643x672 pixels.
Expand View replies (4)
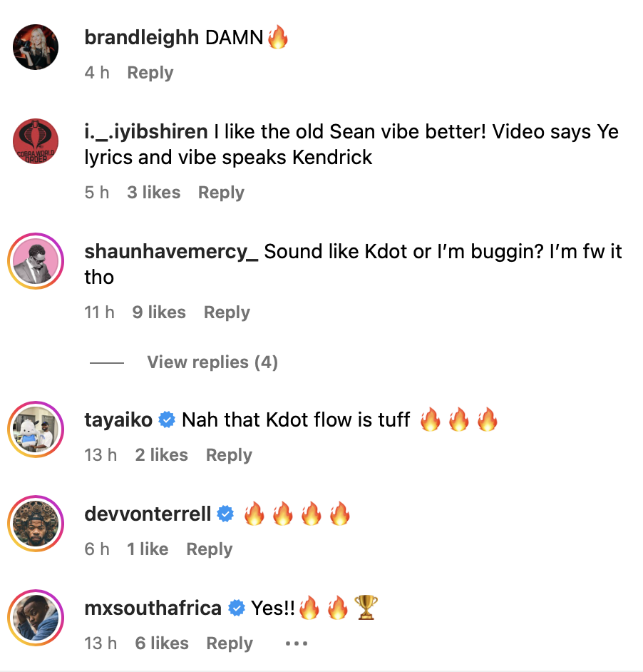(x=212, y=362)
